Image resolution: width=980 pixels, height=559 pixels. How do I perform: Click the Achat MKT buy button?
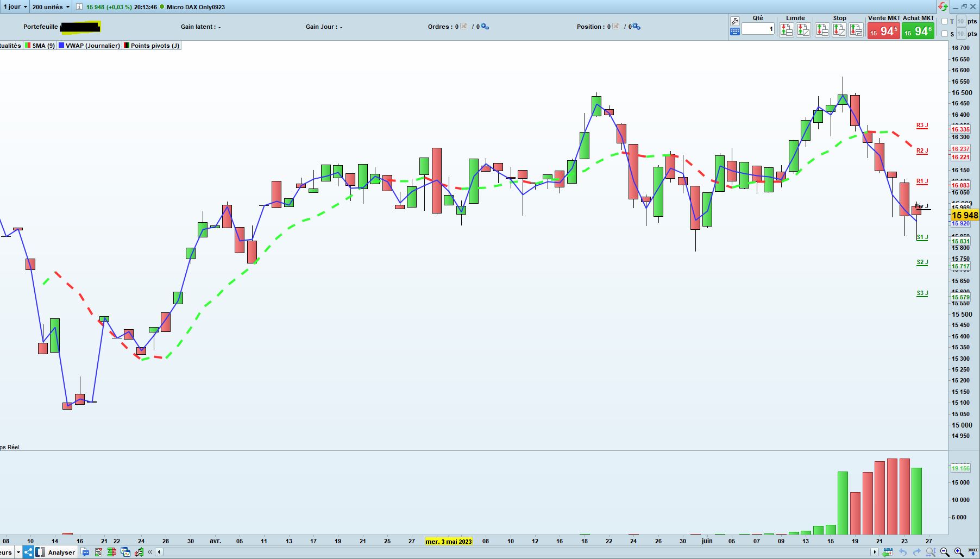tap(918, 31)
